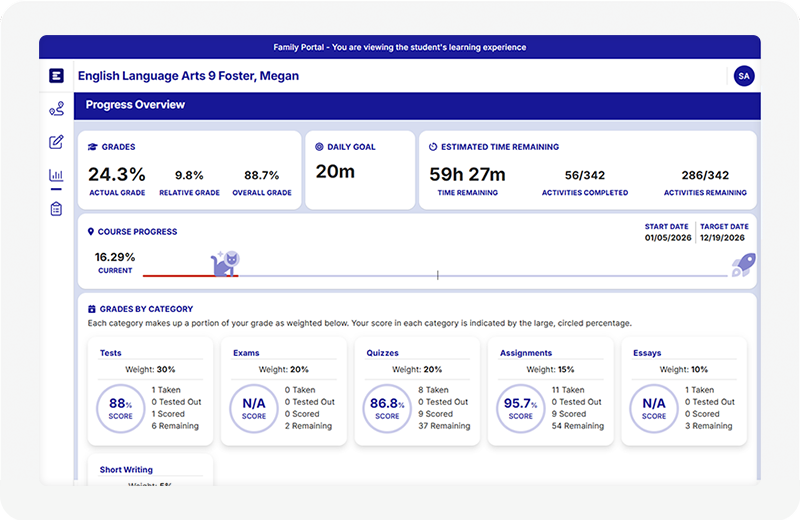This screenshot has height=520, width=800.
Task: Open the Essays category link
Action: [647, 353]
